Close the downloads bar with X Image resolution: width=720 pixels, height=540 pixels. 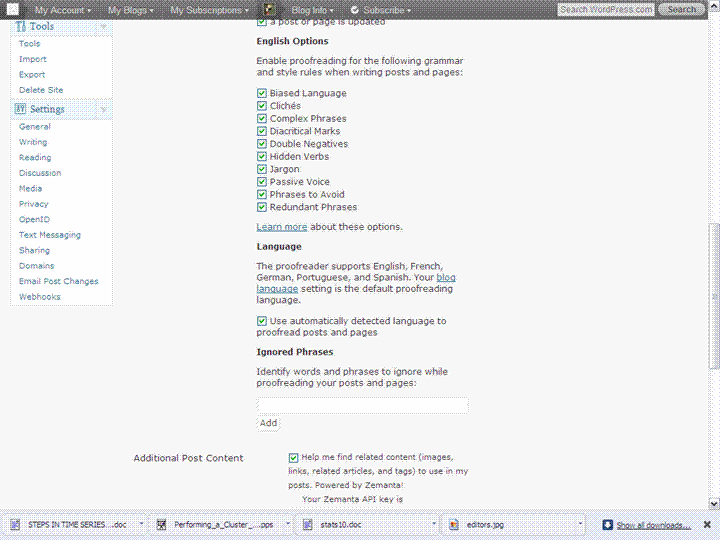click(x=708, y=524)
